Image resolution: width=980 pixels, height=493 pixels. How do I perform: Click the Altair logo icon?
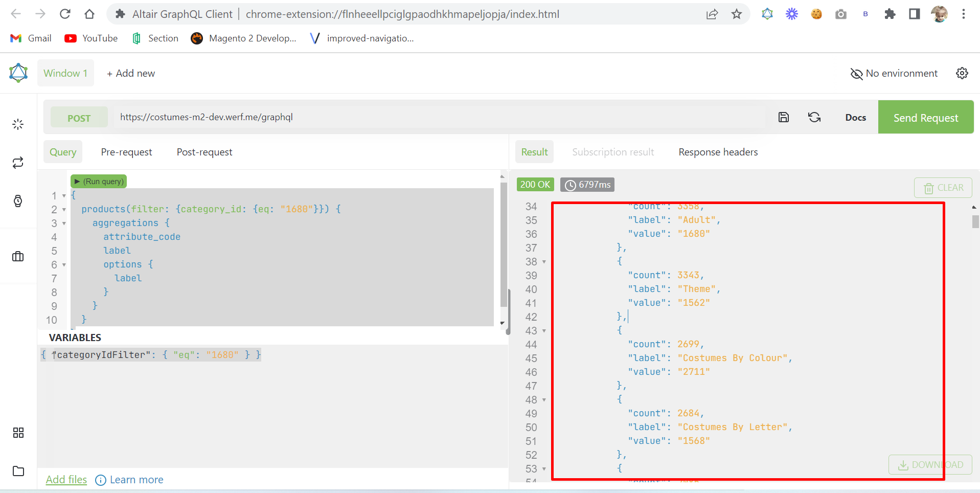[x=18, y=73]
